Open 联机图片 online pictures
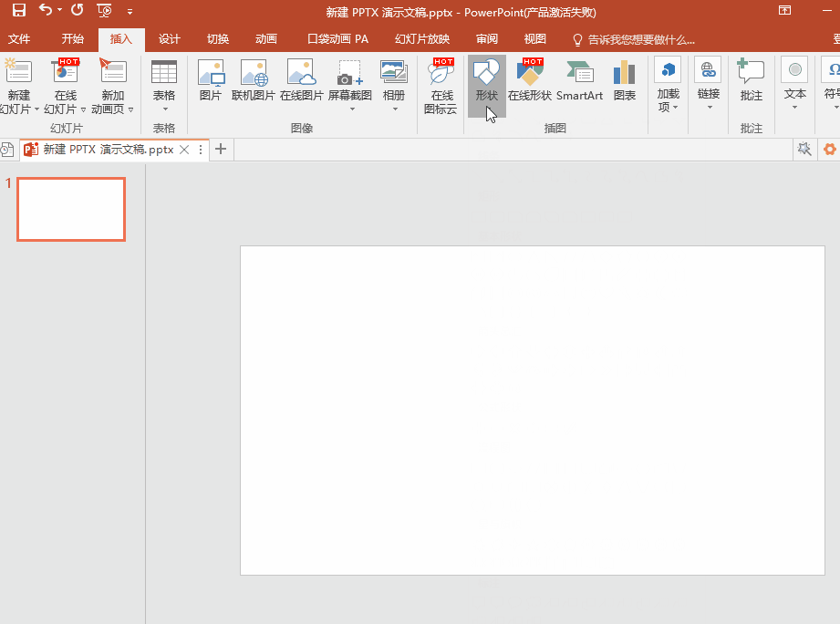 pos(254,83)
